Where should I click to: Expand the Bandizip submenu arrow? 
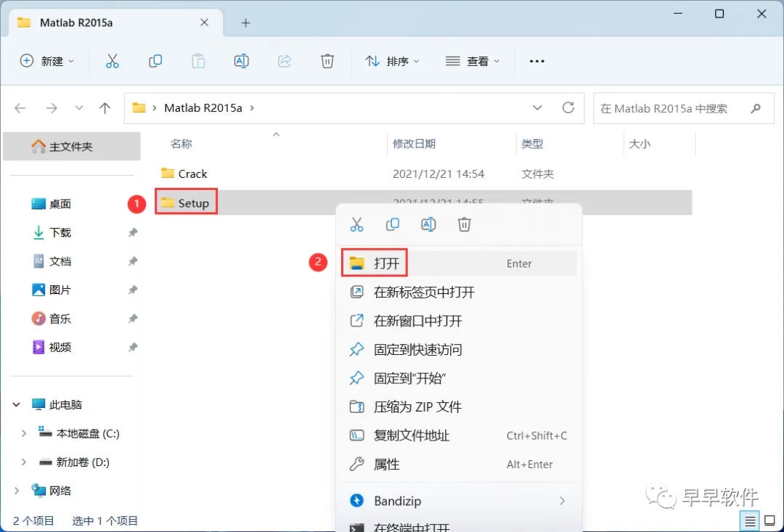click(x=562, y=501)
